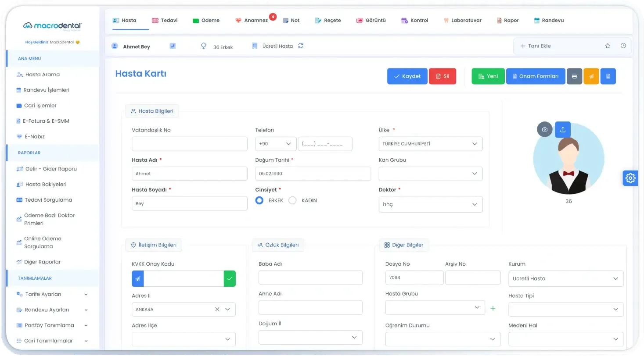Switch to the Anamnez tab

pyautogui.click(x=252, y=20)
